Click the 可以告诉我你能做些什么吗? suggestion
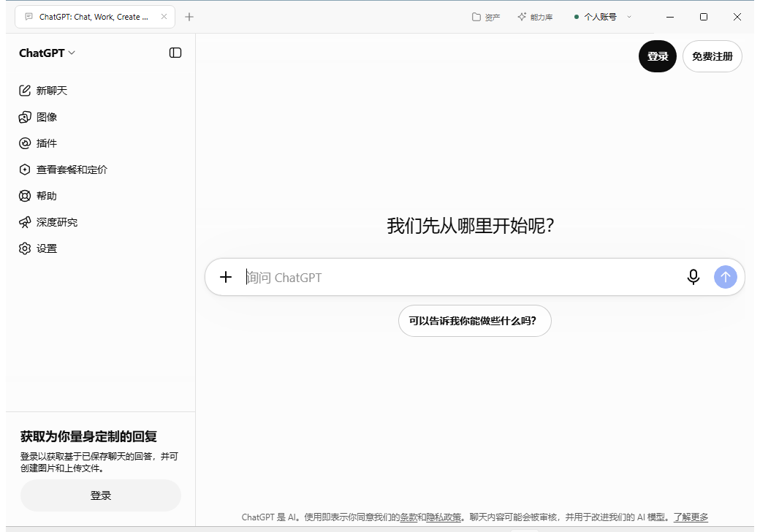This screenshot has width=760, height=532. click(x=474, y=321)
